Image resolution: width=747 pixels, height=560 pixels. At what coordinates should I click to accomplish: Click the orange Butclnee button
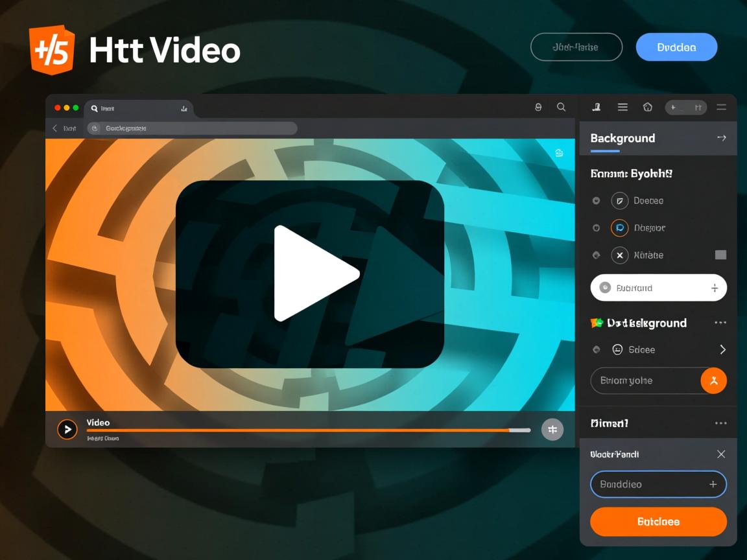click(x=658, y=522)
